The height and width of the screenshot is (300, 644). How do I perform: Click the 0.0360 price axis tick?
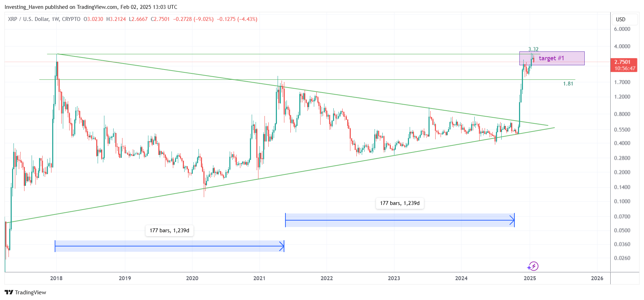(622, 244)
